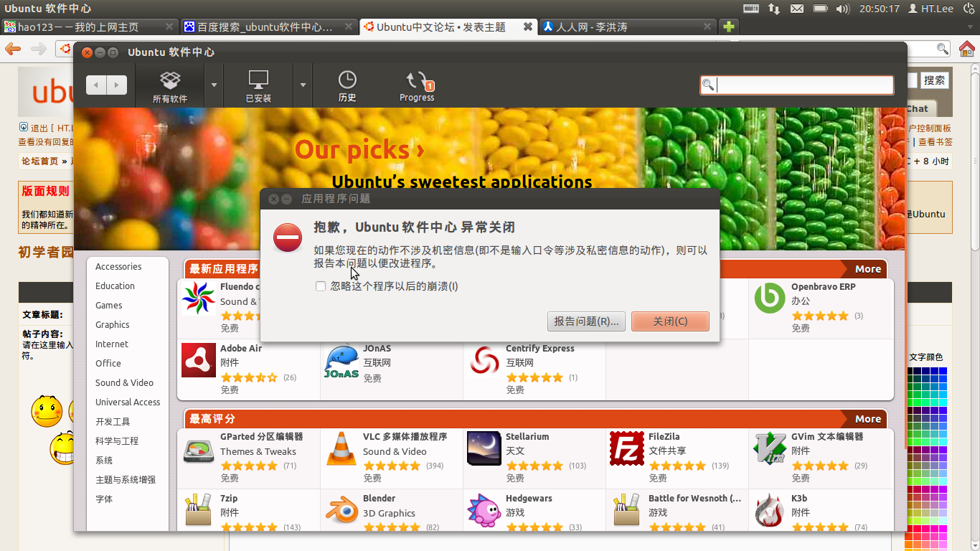Open the FileZilla app icon
Viewport: 980px width, 551px height.
(627, 448)
